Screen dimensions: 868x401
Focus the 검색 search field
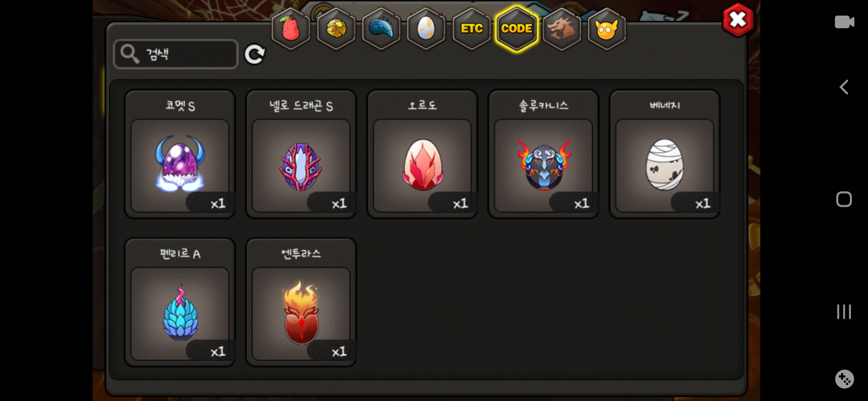click(175, 54)
